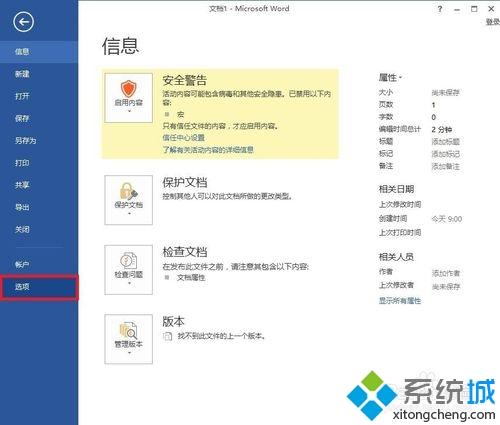The width and height of the screenshot is (500, 425).
Task: Open 共享 in the sidebar
Action: [x=39, y=185]
